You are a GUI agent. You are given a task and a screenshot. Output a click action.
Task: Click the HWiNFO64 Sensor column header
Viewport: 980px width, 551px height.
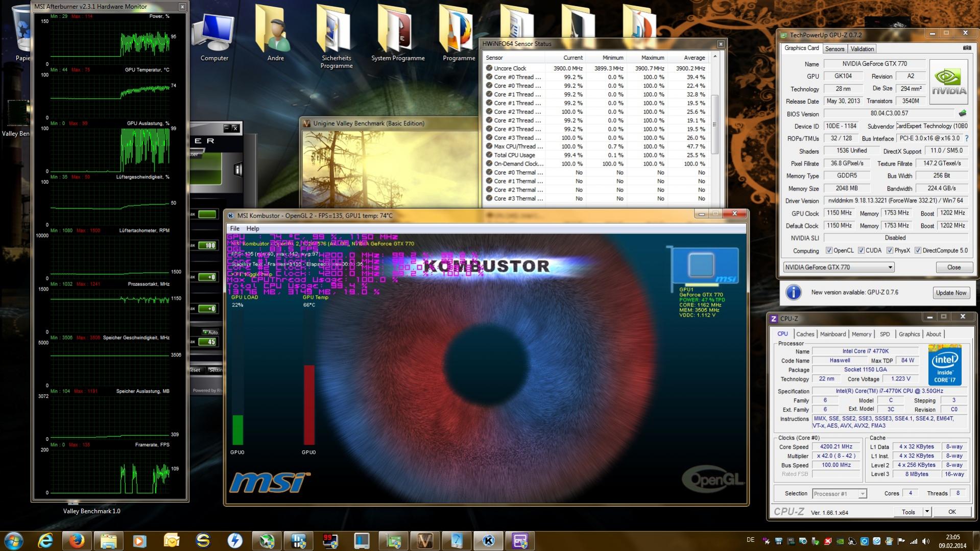pyautogui.click(x=513, y=58)
